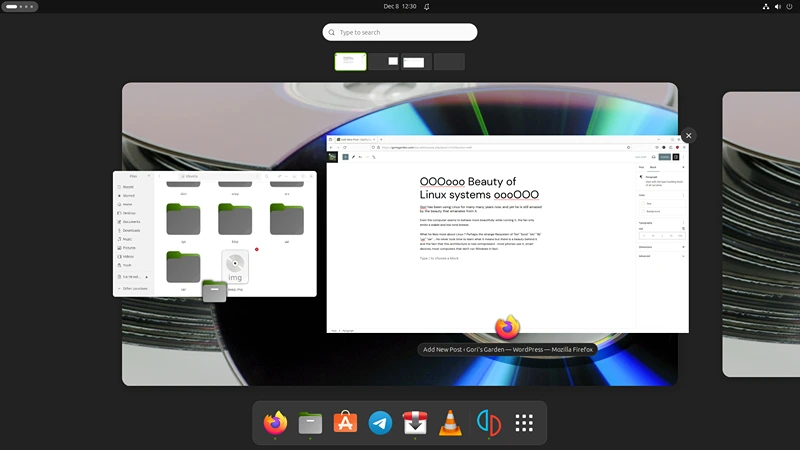Launch Telegram from the dock

tap(380, 422)
